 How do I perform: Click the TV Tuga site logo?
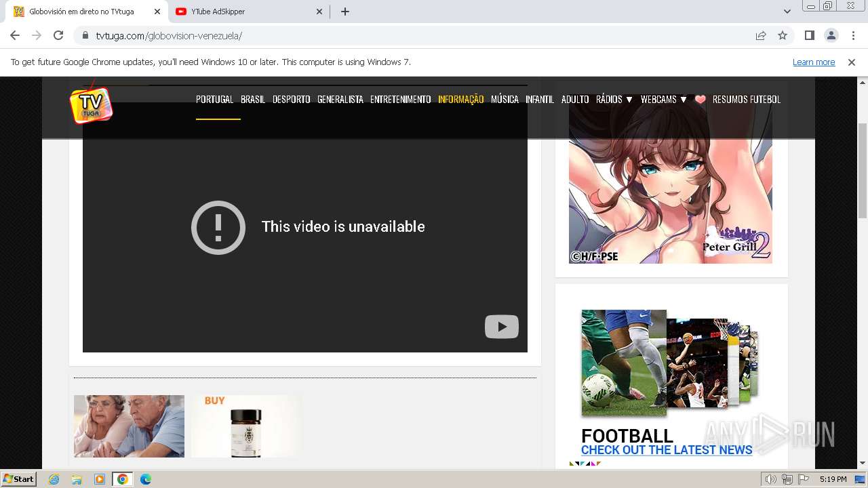point(91,105)
